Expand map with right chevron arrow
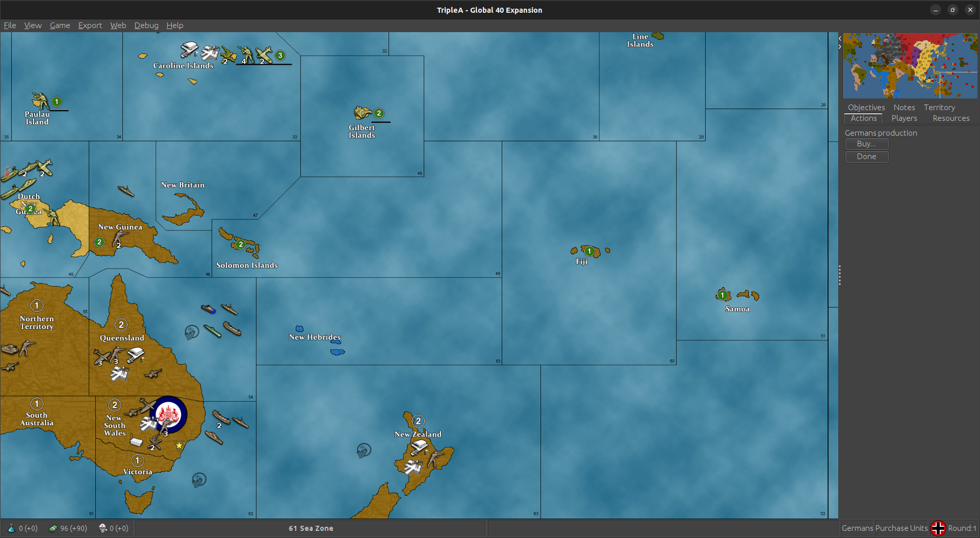The image size is (980, 538). point(840,46)
